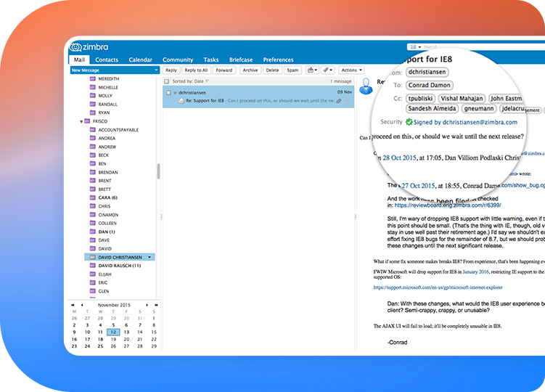Image resolution: width=545 pixels, height=392 pixels.
Task: Select 19 in the mini calendar
Action: (x=113, y=339)
